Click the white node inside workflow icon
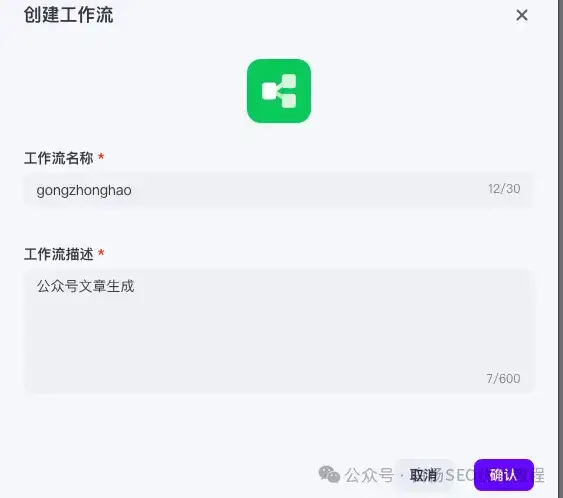The image size is (563, 498). coord(269,91)
